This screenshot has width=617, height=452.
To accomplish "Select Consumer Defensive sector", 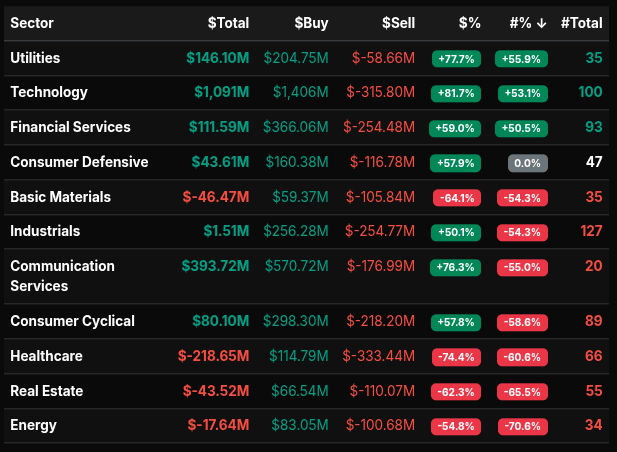I will coord(79,161).
